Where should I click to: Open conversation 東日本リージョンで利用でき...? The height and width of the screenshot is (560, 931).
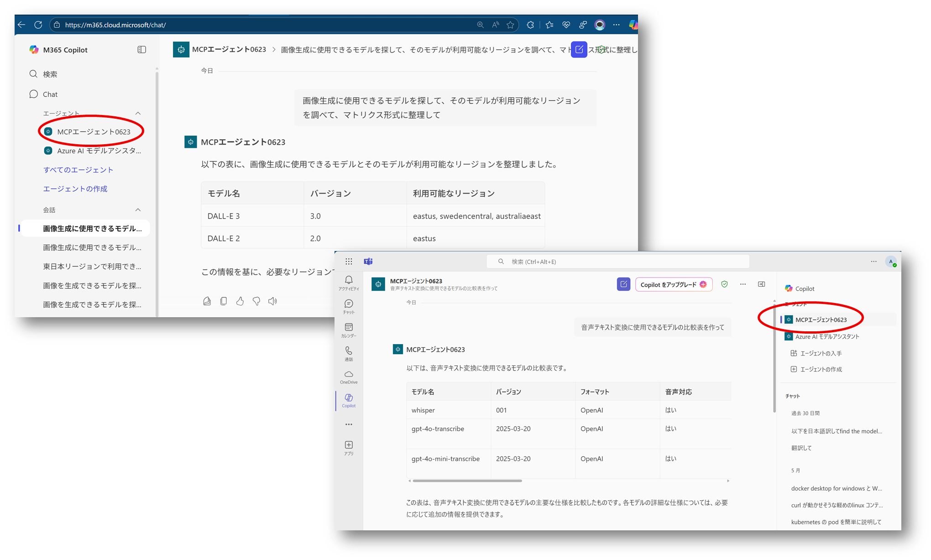[x=92, y=267]
